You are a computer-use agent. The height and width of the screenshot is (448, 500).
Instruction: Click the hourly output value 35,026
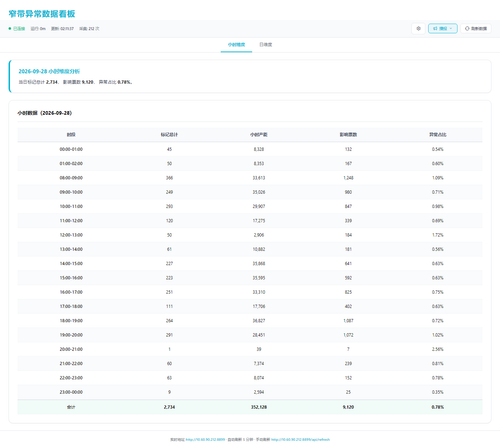[259, 192]
